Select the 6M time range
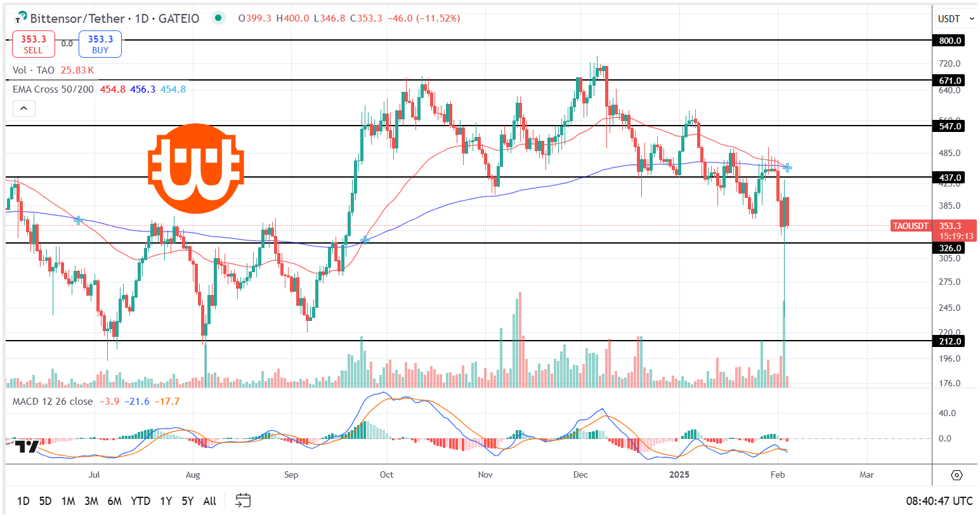 114,501
